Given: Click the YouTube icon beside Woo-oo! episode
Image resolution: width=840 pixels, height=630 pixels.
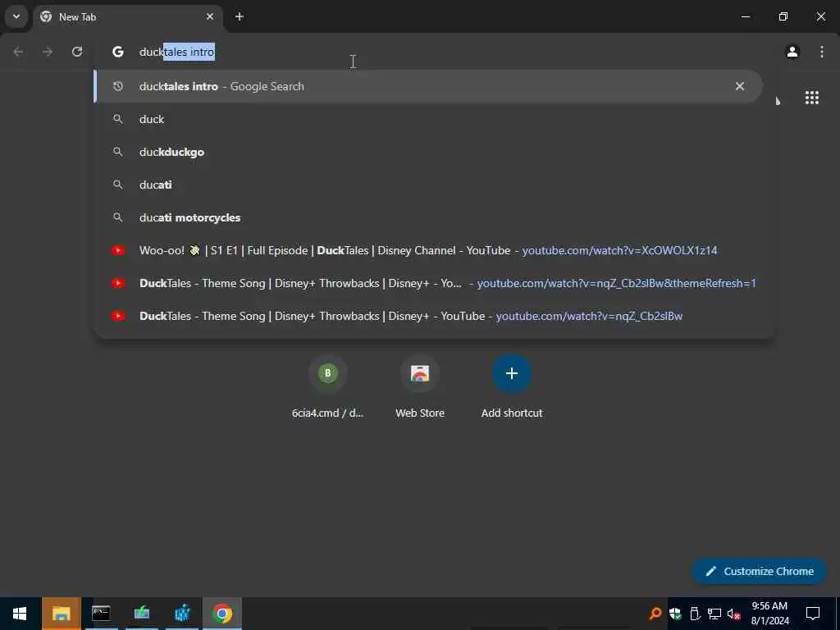Looking at the screenshot, I should coord(118,250).
